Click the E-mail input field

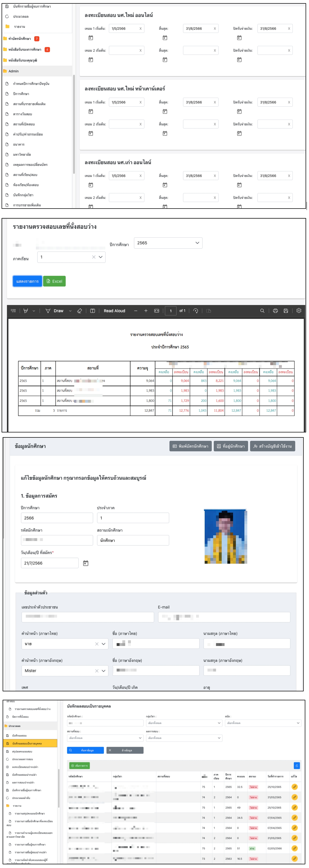click(x=224, y=617)
